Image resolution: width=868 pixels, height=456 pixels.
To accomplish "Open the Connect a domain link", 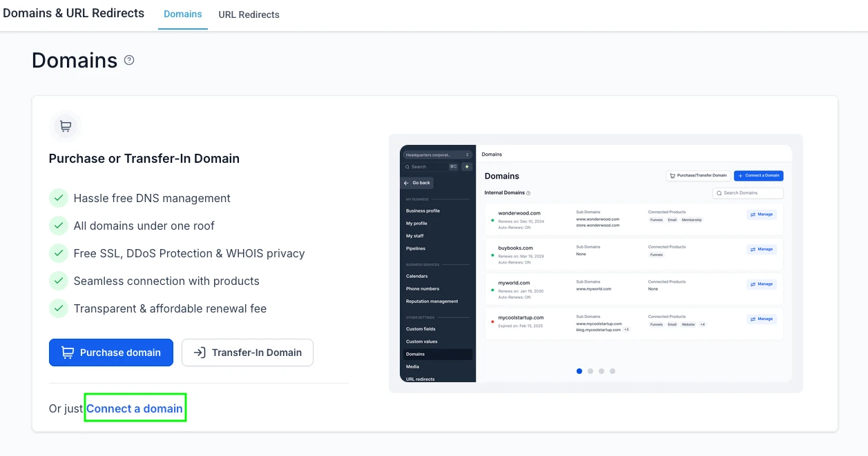I will (135, 408).
